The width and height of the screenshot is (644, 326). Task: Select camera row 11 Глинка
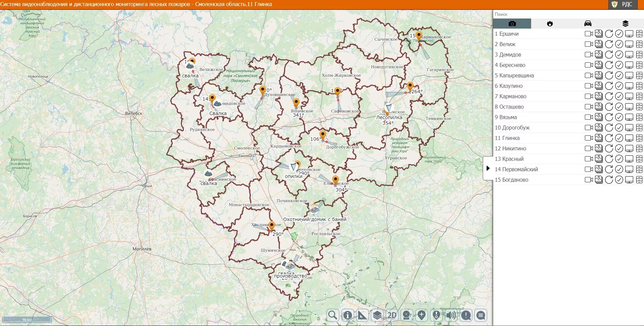[x=568, y=138]
